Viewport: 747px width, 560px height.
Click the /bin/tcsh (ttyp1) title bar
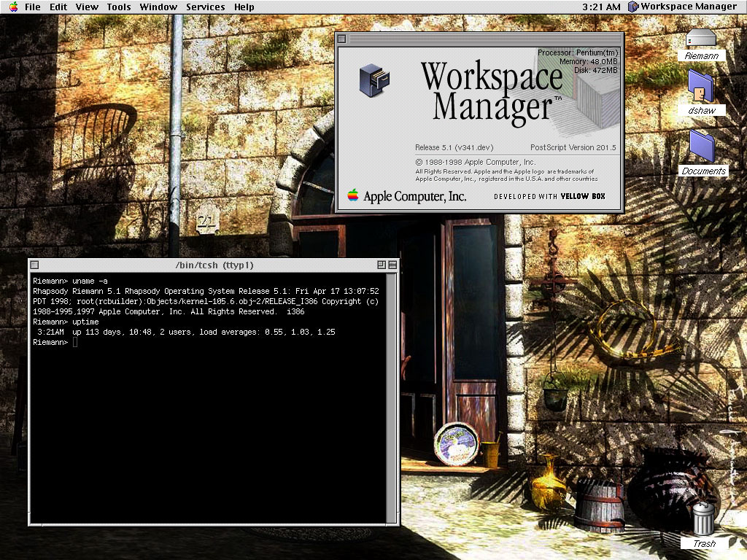coord(214,265)
